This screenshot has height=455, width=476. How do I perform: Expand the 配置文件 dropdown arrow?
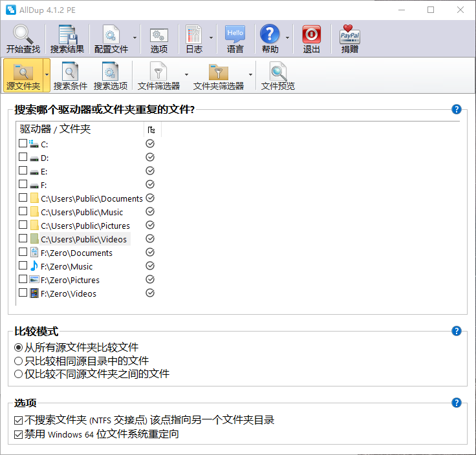[x=135, y=38]
